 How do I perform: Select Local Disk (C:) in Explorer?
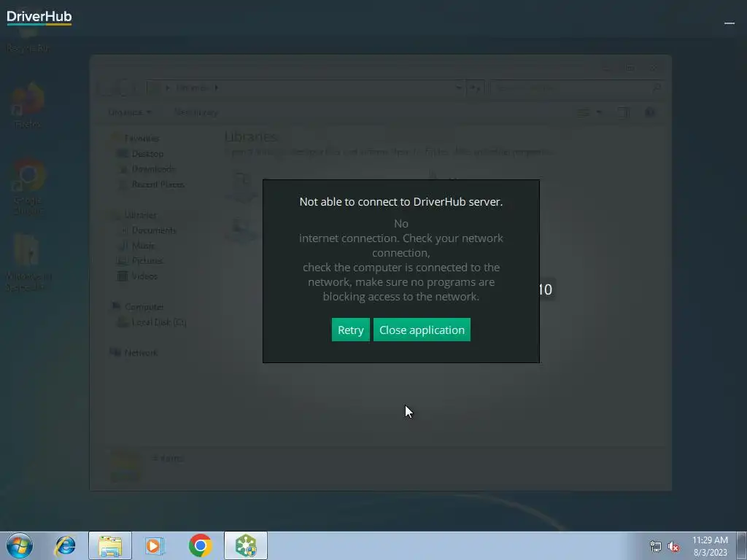(x=152, y=322)
